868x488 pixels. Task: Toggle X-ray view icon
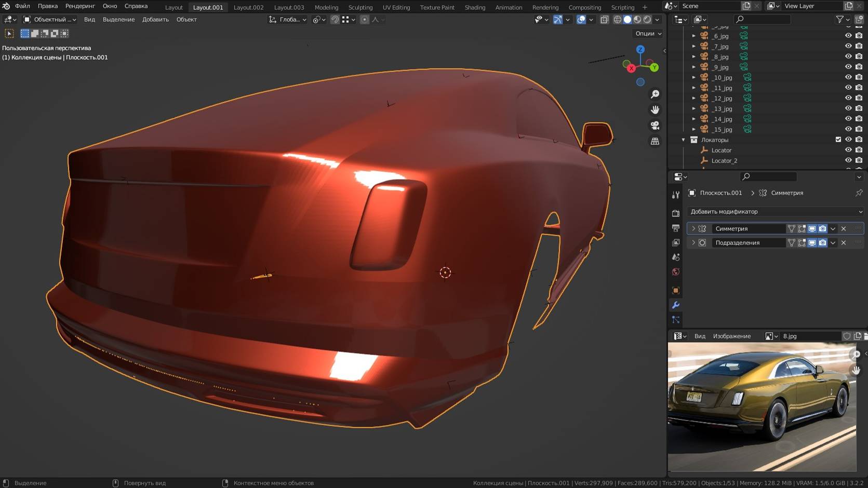604,20
